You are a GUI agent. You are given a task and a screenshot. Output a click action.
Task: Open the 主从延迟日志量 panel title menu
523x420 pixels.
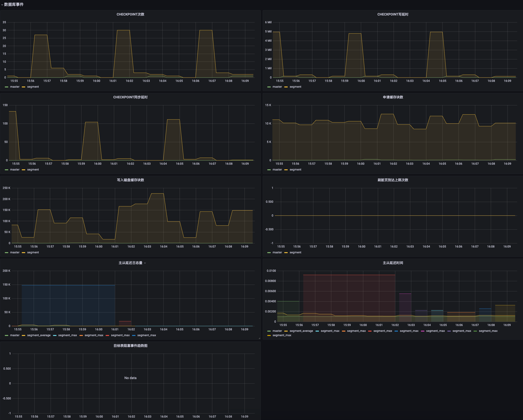[130, 263]
